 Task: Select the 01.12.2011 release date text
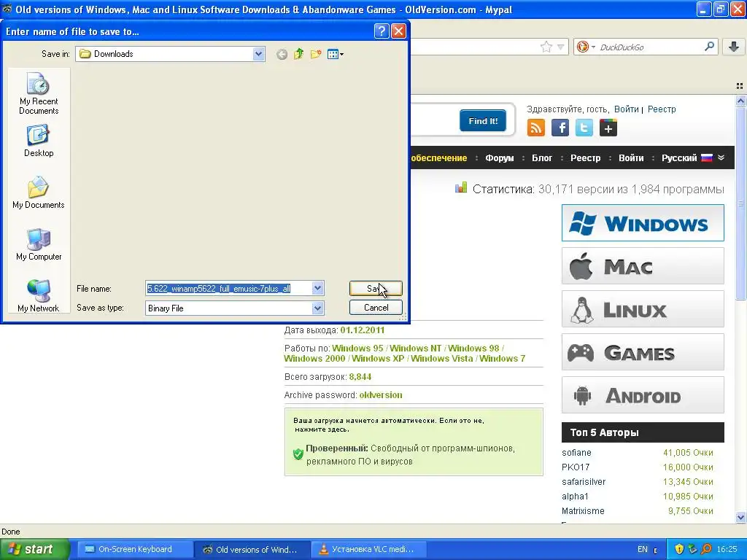click(362, 330)
